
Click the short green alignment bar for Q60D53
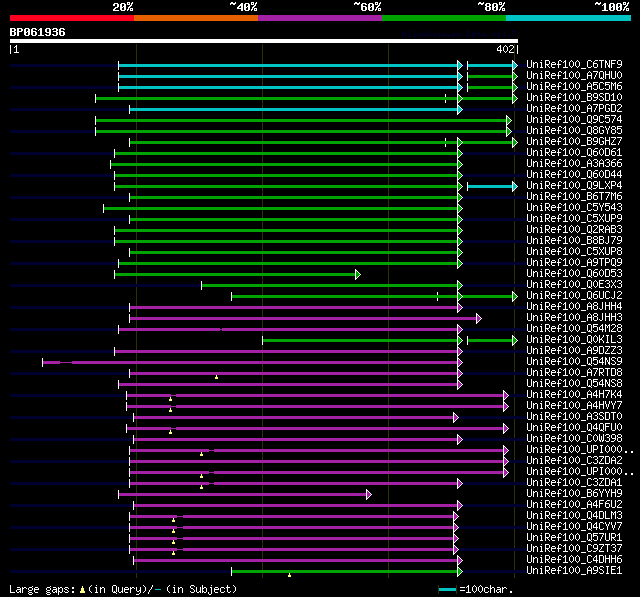(x=237, y=274)
